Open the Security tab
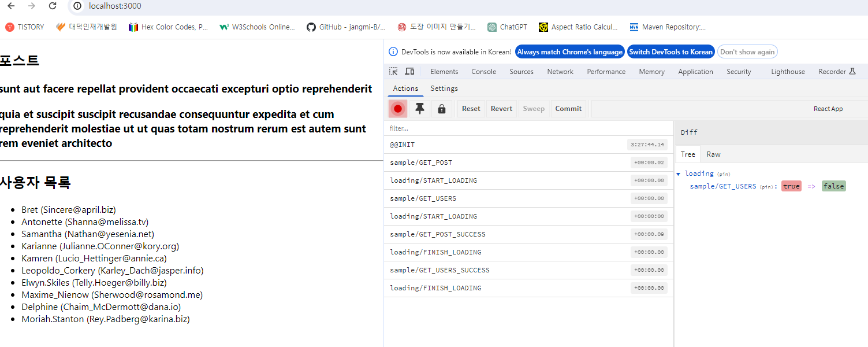The image size is (868, 347). point(739,72)
